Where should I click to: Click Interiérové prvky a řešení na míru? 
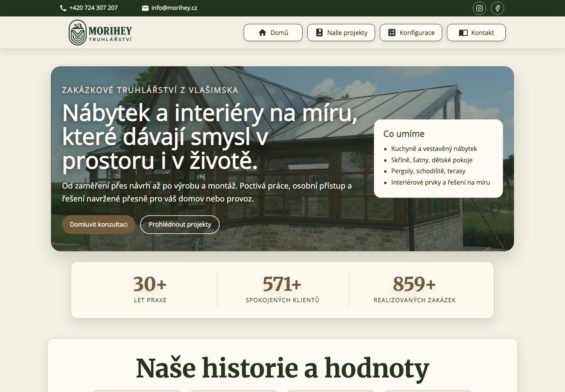coord(440,182)
